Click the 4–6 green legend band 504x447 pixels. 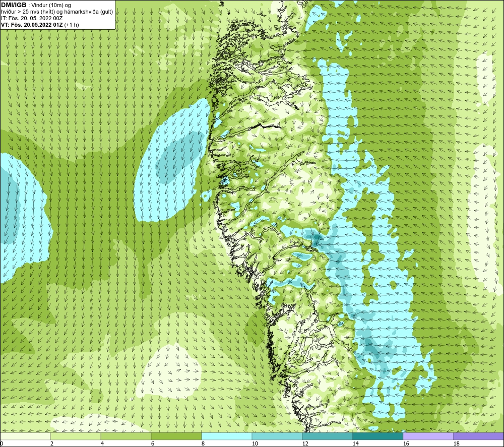pos(125,436)
